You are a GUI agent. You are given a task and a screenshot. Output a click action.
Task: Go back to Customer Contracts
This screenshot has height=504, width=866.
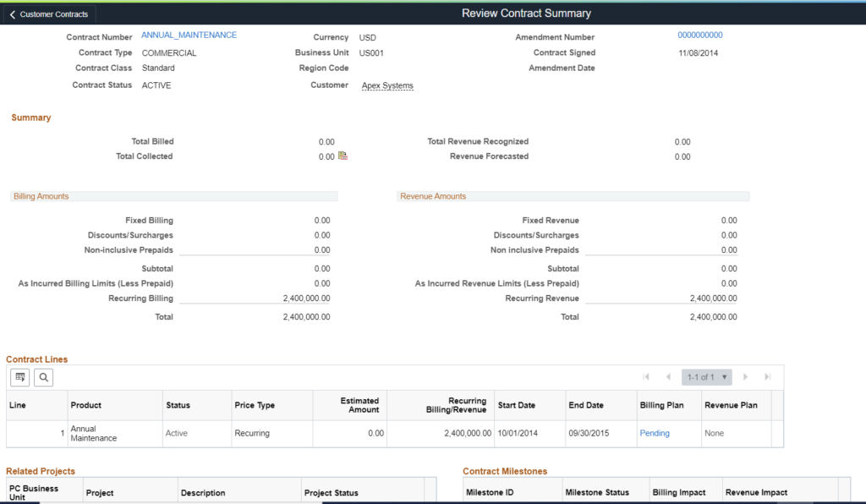(x=49, y=14)
